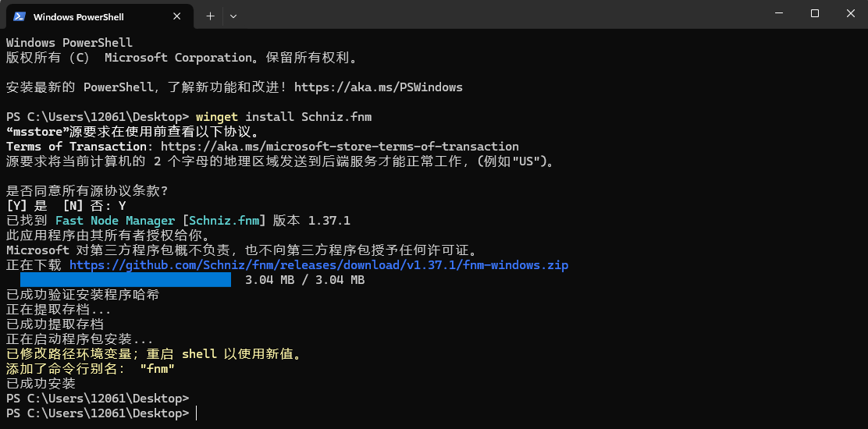Click the PowerShell icon on the tab
Screen dimensions: 868x429
19,16
